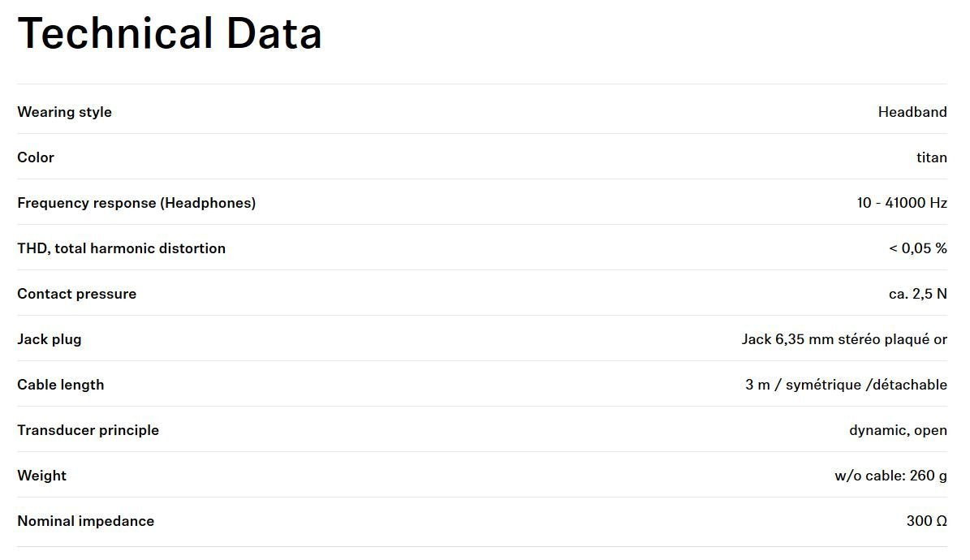Click the Color row label
The height and width of the screenshot is (560, 970).
[36, 157]
